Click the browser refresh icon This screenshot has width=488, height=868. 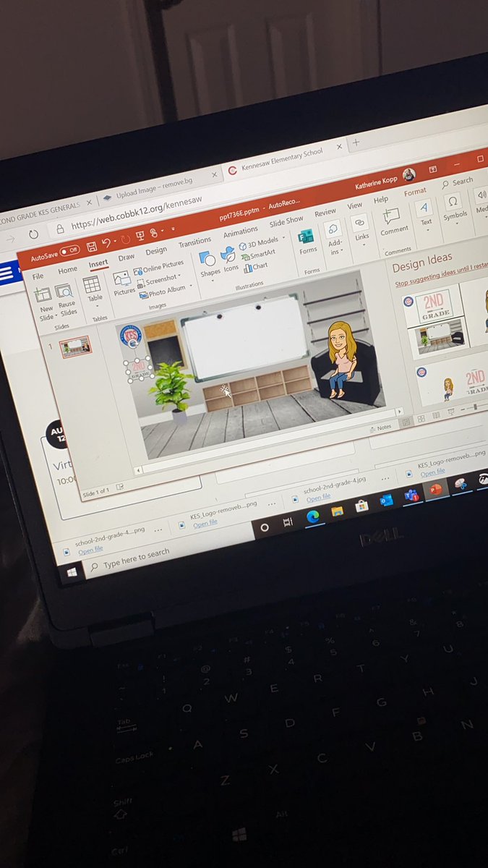coord(33,234)
